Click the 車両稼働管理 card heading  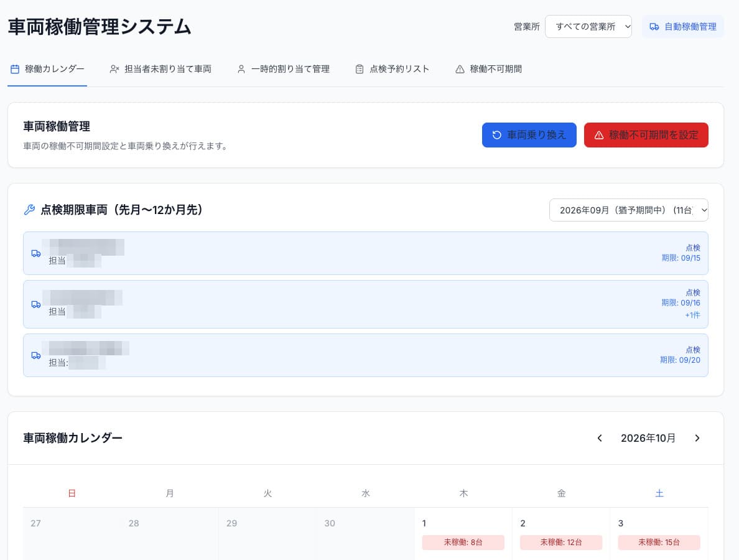pos(57,126)
